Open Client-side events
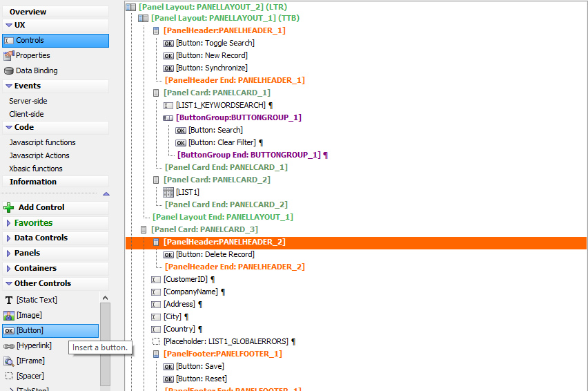The width and height of the screenshot is (588, 391). [x=26, y=114]
